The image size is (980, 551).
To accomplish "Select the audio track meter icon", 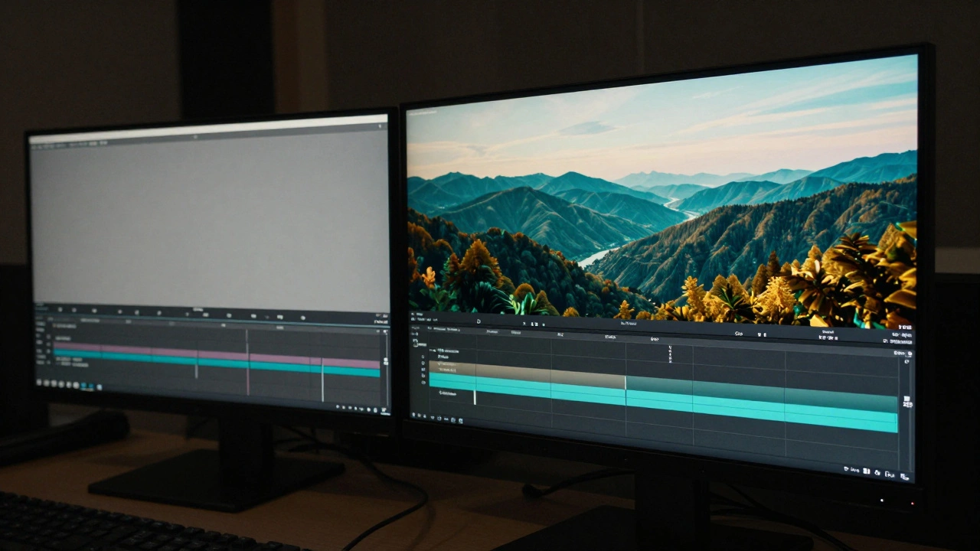I will [424, 380].
